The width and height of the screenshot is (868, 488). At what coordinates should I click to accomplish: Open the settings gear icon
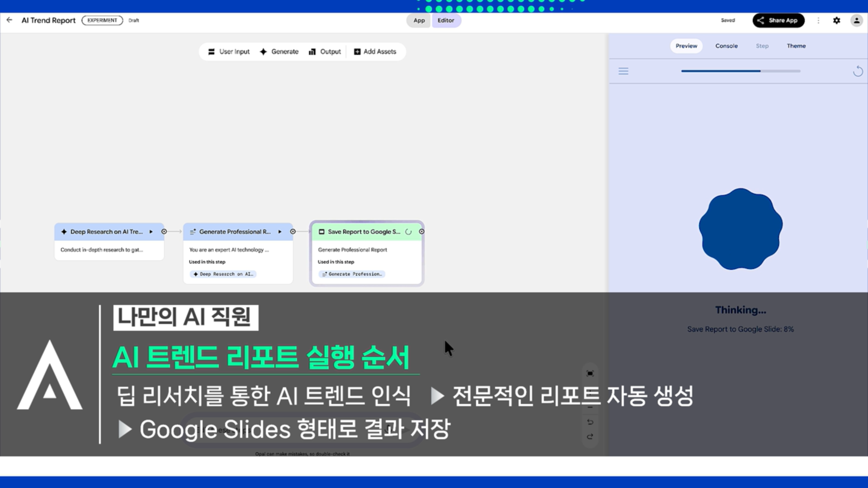[x=837, y=20]
